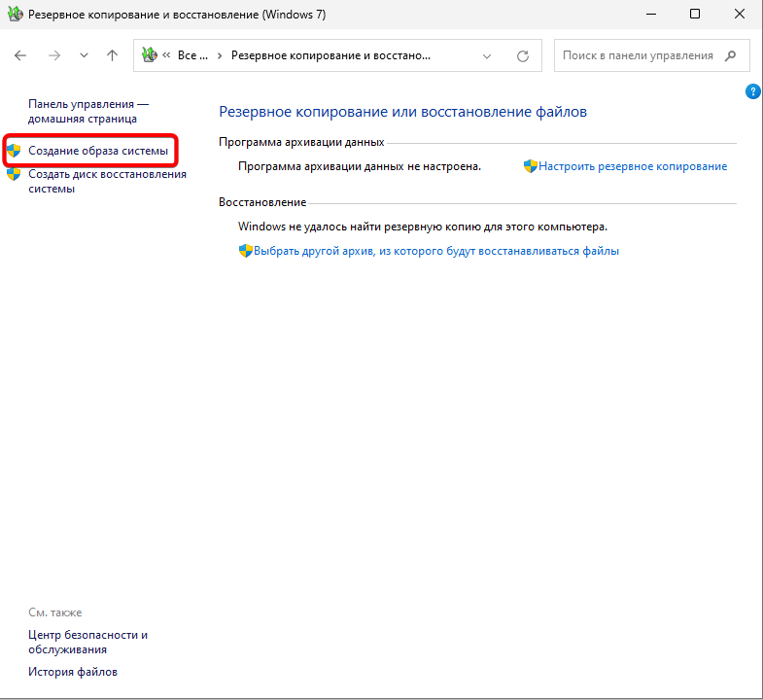Screen dimensions: 763x700
Task: Click shield icon beside Создать диск восстановления
Action: pyautogui.click(x=14, y=174)
